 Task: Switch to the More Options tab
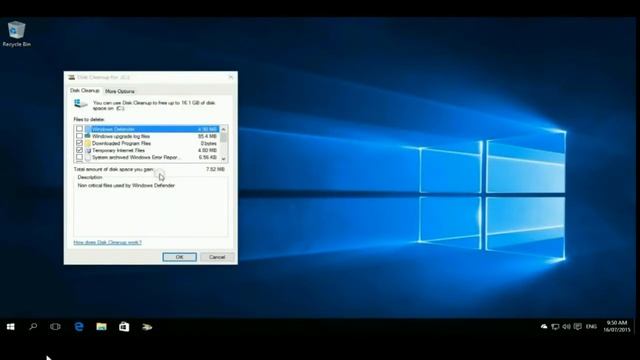(x=120, y=91)
